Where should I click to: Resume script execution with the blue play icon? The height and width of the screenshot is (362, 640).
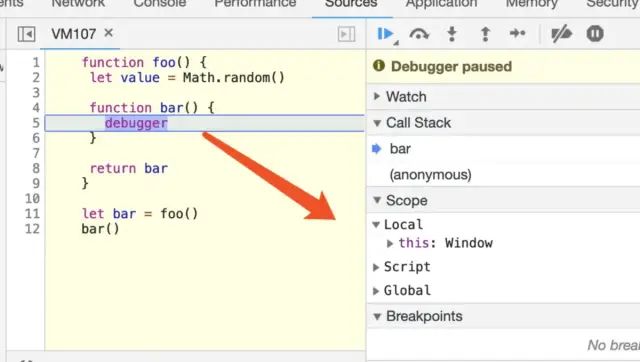[385, 34]
